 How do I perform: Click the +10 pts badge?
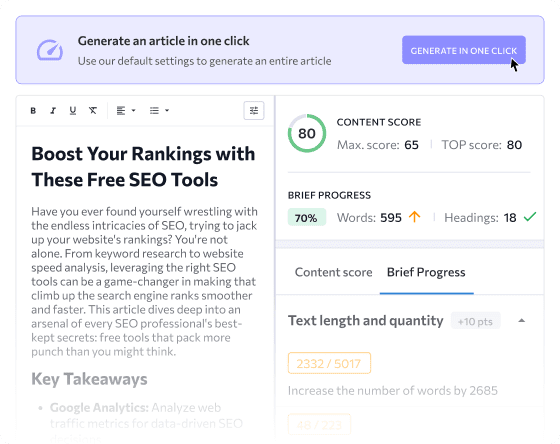coord(475,321)
